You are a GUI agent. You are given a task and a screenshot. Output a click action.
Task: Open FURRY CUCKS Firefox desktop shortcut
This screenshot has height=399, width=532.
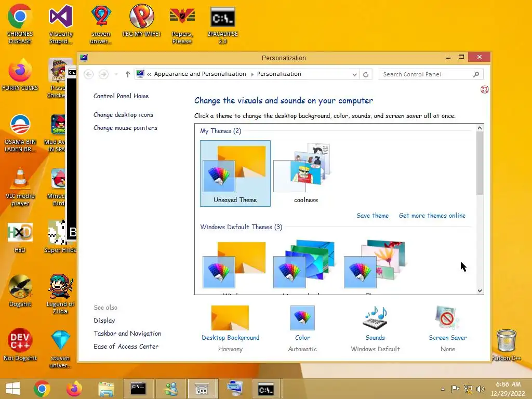click(x=20, y=75)
